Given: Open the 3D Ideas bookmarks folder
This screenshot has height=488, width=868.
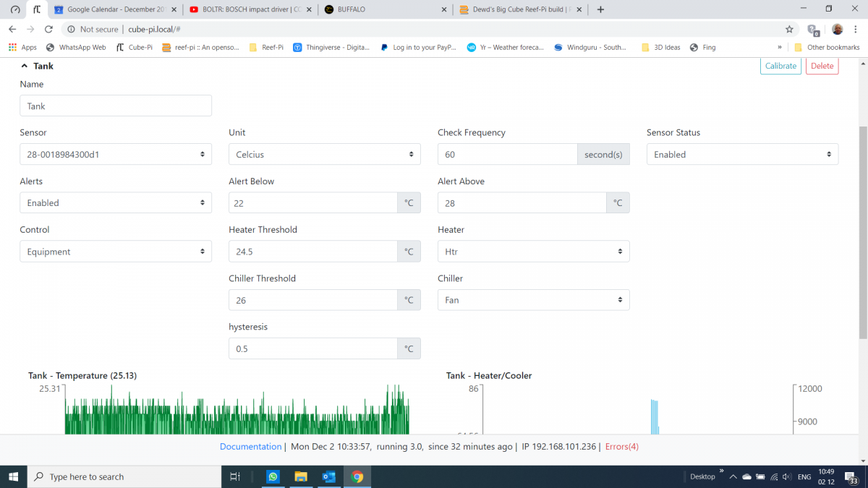Looking at the screenshot, I should tap(661, 47).
